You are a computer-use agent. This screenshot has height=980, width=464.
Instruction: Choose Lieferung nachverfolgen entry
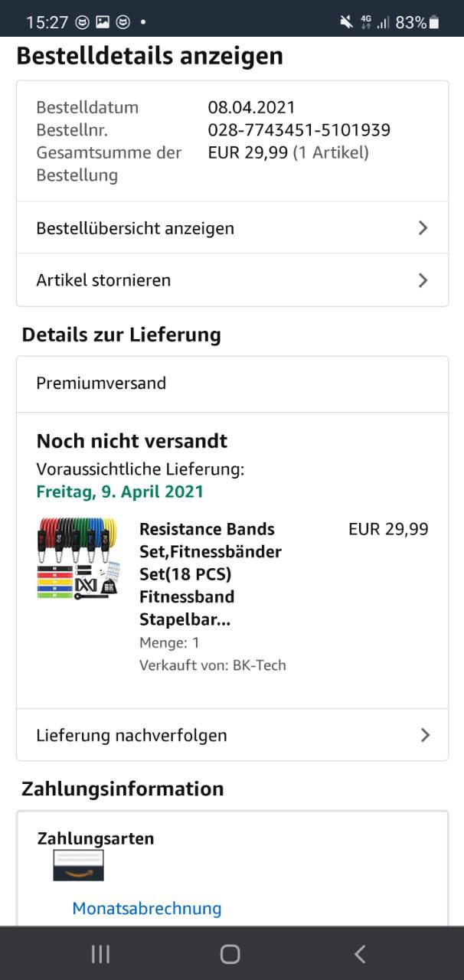coord(132,735)
